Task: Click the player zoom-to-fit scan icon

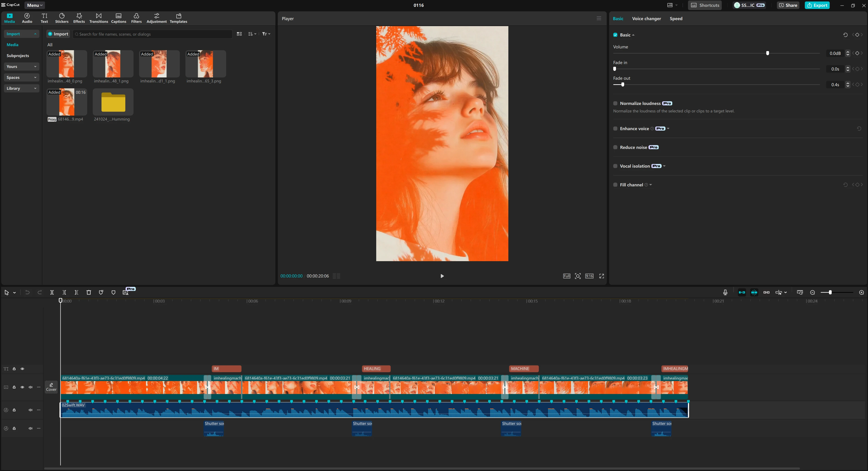Action: (x=578, y=276)
